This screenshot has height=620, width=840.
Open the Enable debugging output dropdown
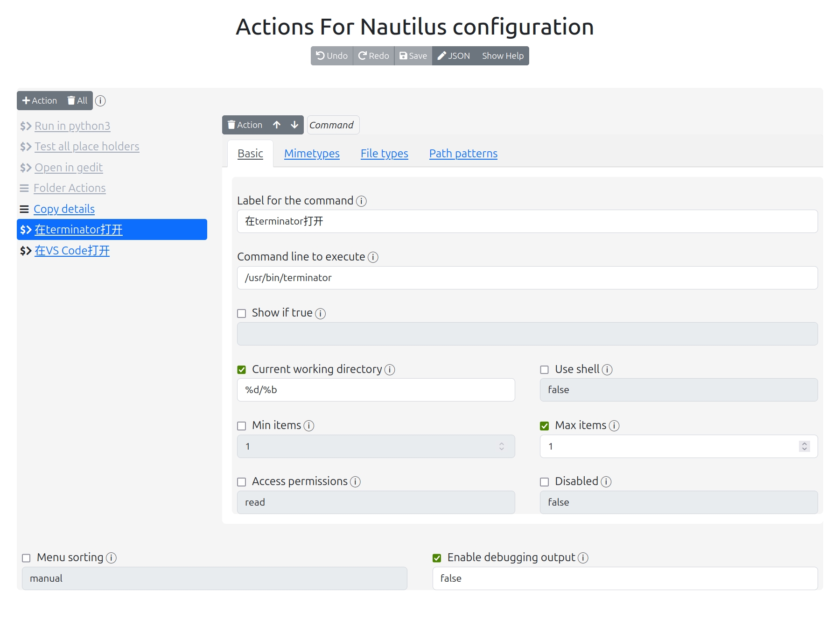[x=625, y=578]
